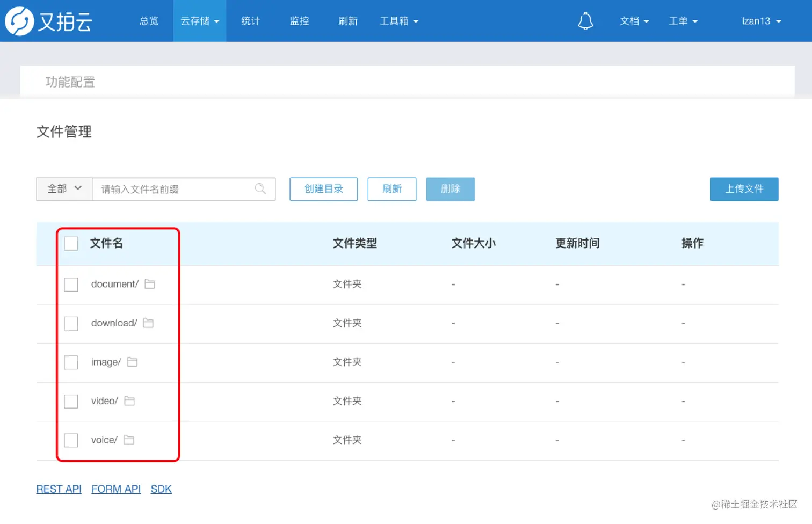Image resolution: width=812 pixels, height=524 pixels.
Task: Click the search magnifier icon
Action: (x=260, y=188)
